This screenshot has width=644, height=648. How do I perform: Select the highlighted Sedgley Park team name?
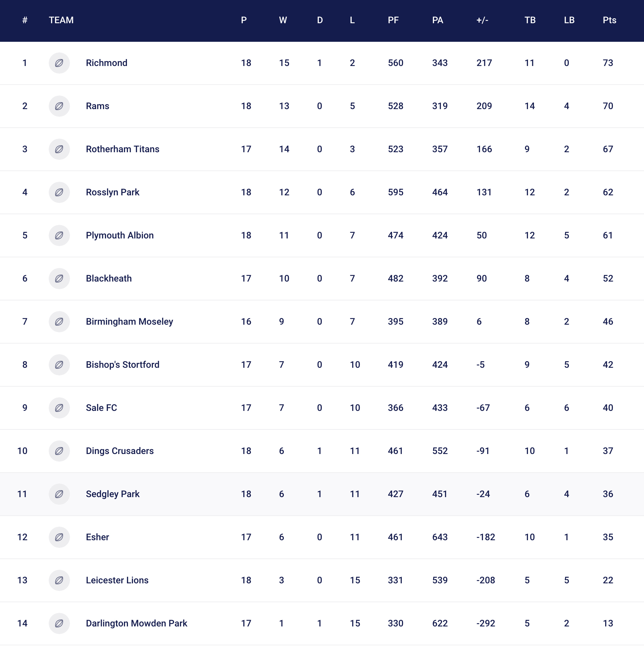click(x=113, y=494)
